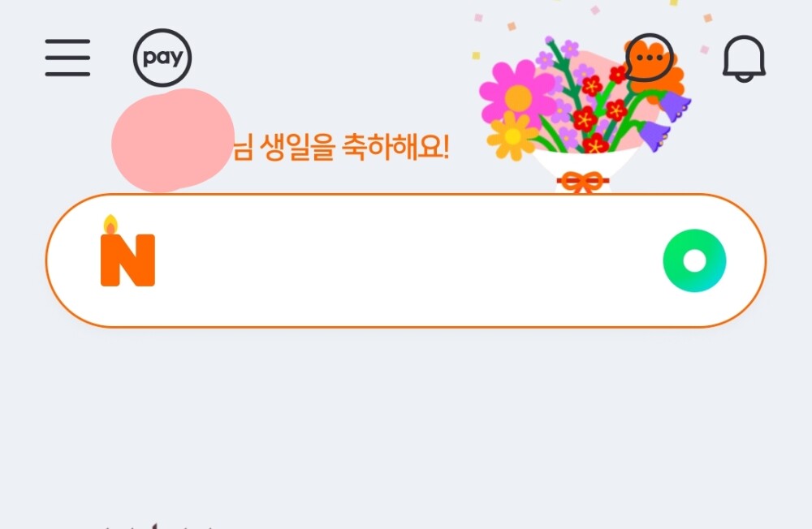
Task: Tap the green circle button in the search bar
Action: point(694,260)
